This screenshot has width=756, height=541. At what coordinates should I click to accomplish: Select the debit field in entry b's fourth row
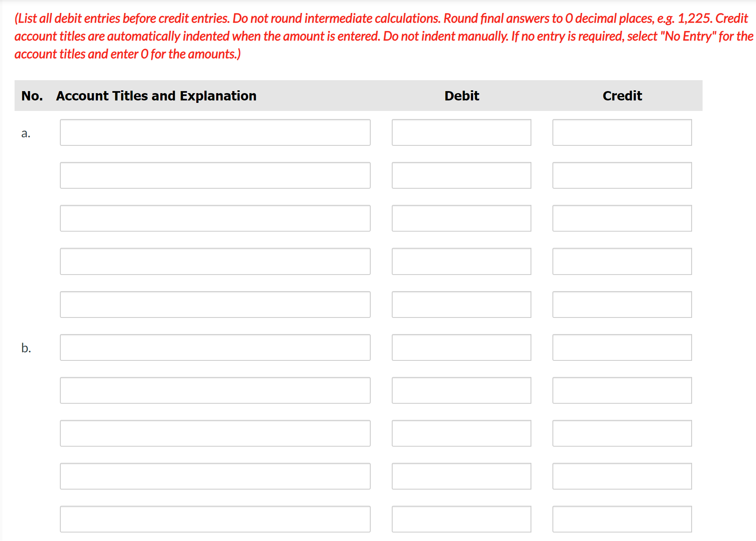point(461,476)
